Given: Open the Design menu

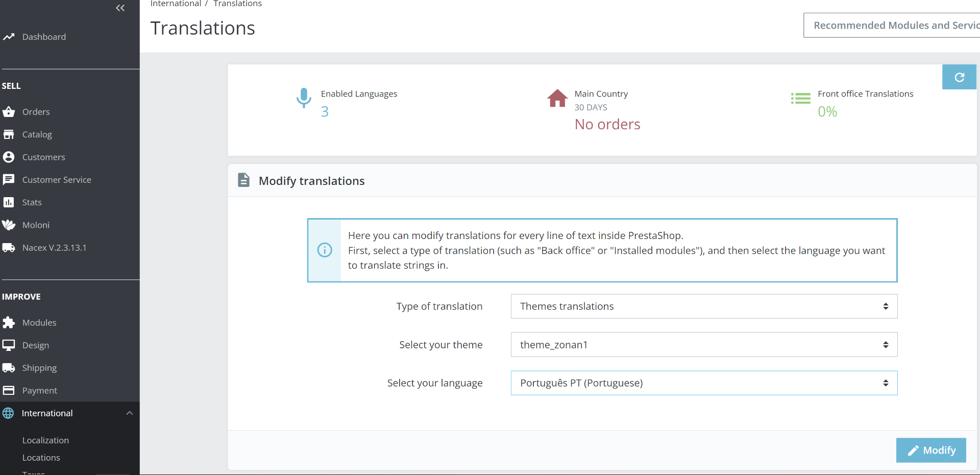Looking at the screenshot, I should (36, 345).
